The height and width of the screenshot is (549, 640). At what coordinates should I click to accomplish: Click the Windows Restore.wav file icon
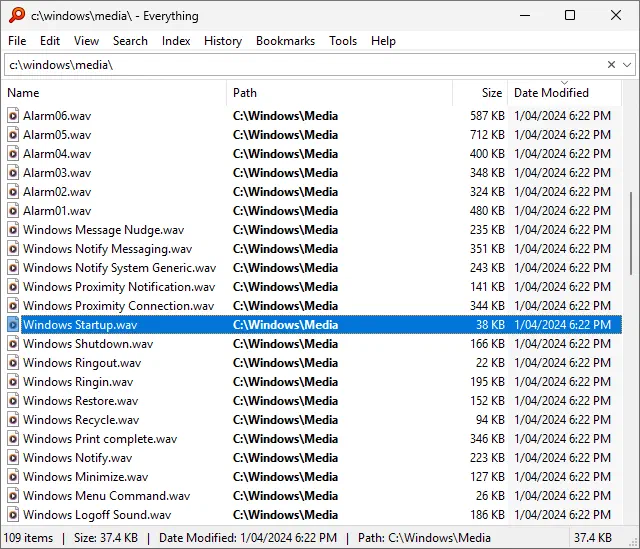13,401
